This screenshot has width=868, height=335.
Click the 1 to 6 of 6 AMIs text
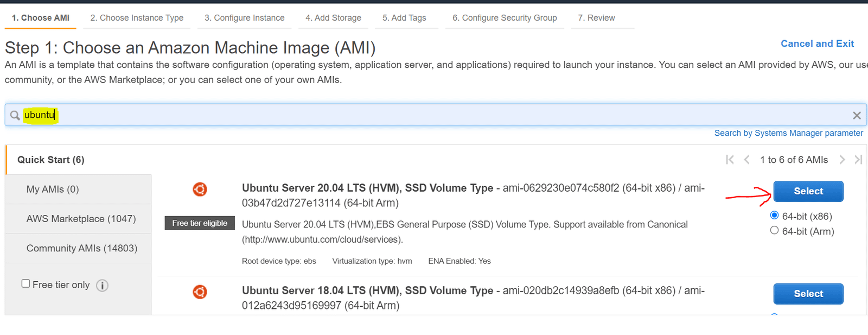click(794, 160)
